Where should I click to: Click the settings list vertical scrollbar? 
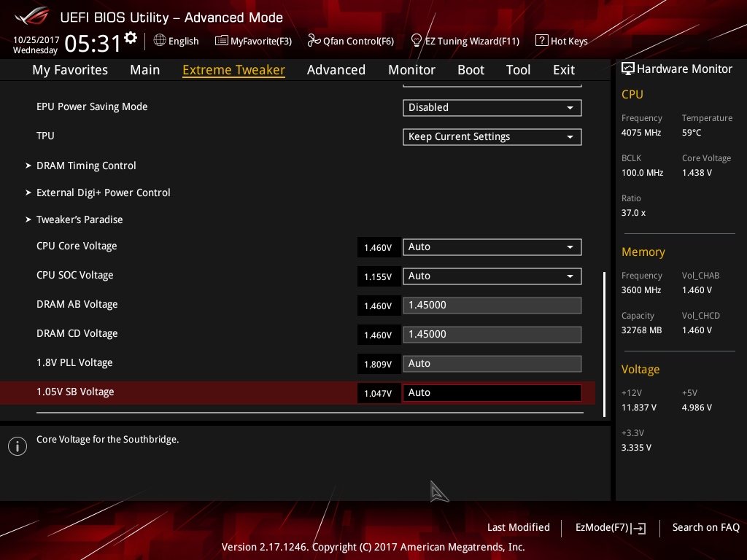[605, 344]
